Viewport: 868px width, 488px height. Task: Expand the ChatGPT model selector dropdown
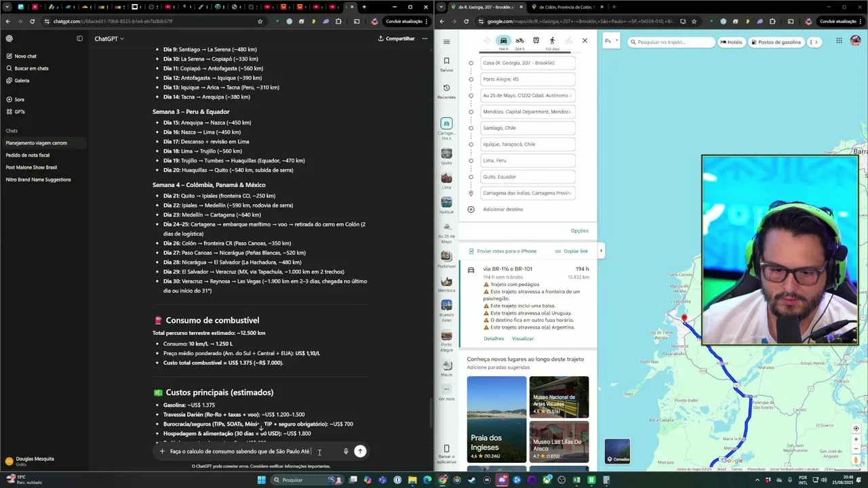pyautogui.click(x=109, y=39)
